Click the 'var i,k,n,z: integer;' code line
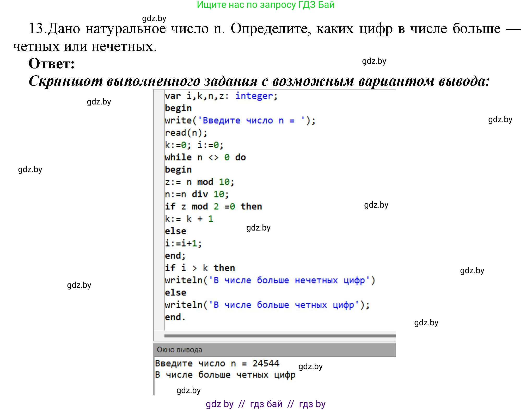532x410 pixels. pyautogui.click(x=221, y=96)
